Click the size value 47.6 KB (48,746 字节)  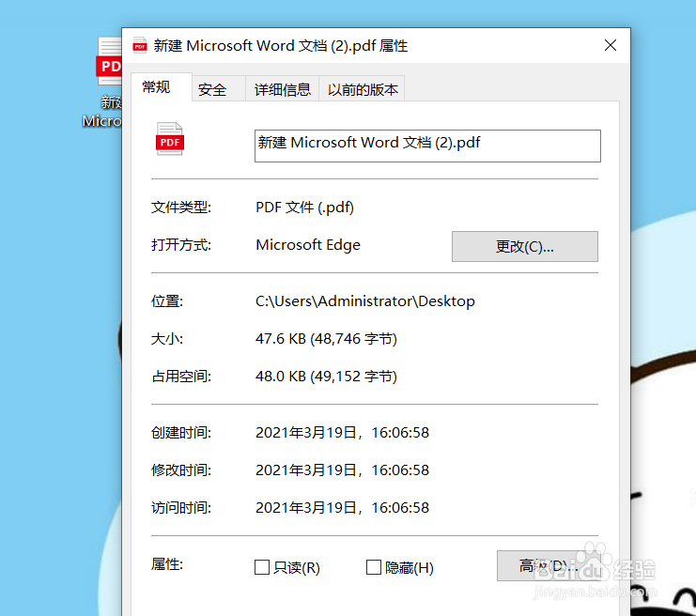326,339
